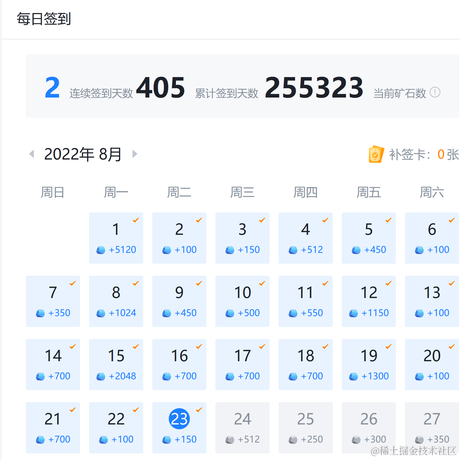Screen dimensions: 460x460
Task: Select day 9 calendar cell
Action: click(x=179, y=301)
